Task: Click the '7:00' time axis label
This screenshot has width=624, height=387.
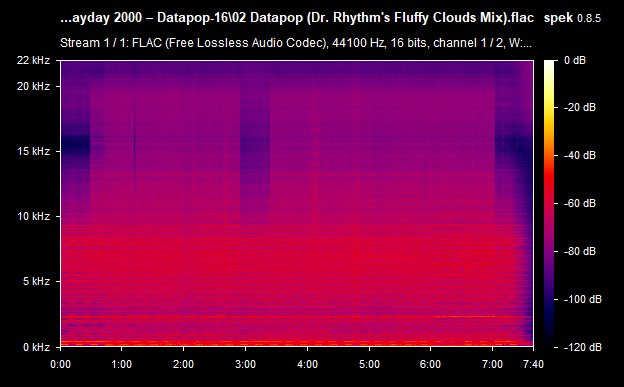Action: (x=492, y=364)
